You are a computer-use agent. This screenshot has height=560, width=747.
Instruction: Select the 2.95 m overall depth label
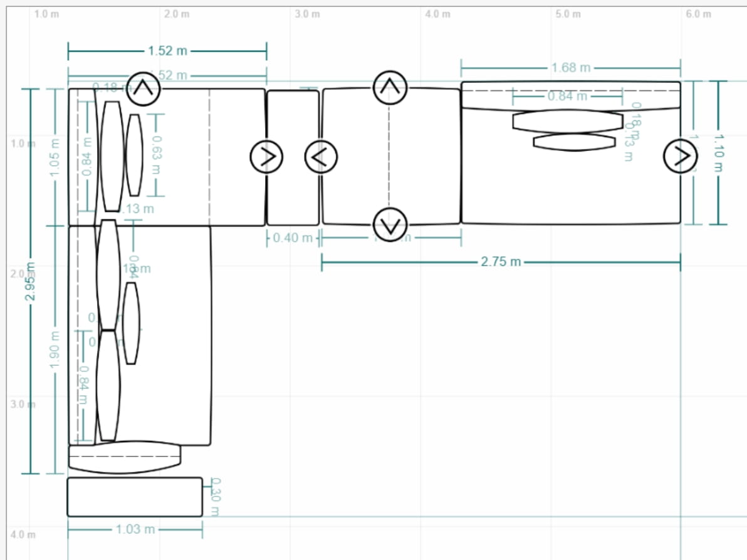pyautogui.click(x=30, y=281)
